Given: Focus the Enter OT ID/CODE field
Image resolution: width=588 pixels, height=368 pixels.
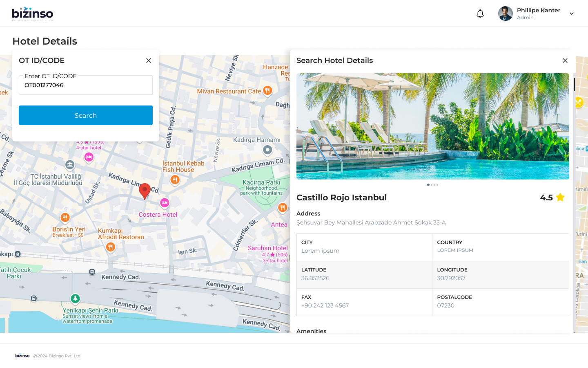Looking at the screenshot, I should (86, 85).
